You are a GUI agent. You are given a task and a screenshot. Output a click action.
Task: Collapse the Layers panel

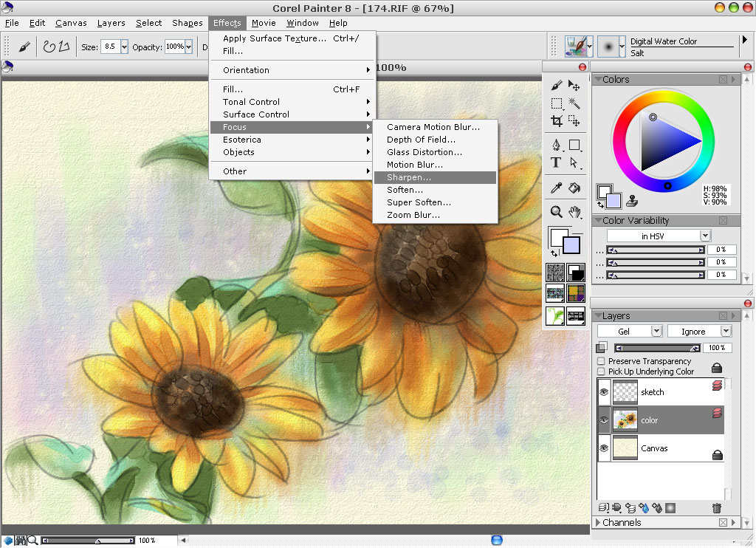tap(598, 315)
